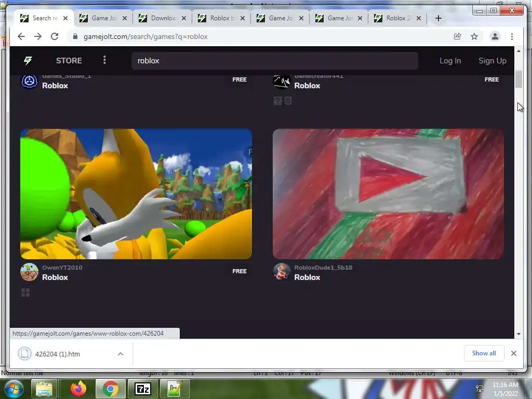Click OwenYT2010 user avatar

coord(29,272)
